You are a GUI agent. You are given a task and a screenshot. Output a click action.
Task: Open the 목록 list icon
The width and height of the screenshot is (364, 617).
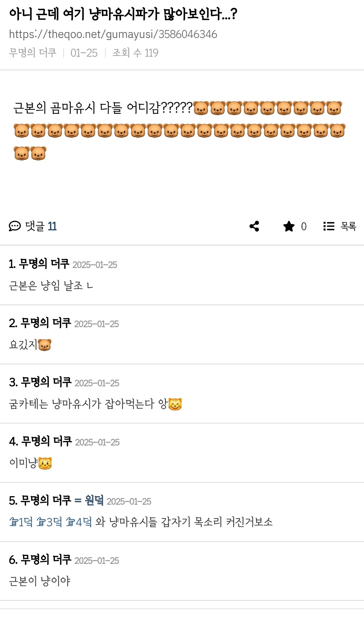[x=329, y=226]
